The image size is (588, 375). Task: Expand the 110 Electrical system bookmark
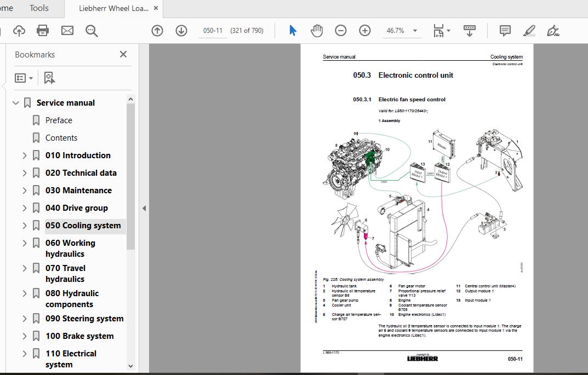24,354
